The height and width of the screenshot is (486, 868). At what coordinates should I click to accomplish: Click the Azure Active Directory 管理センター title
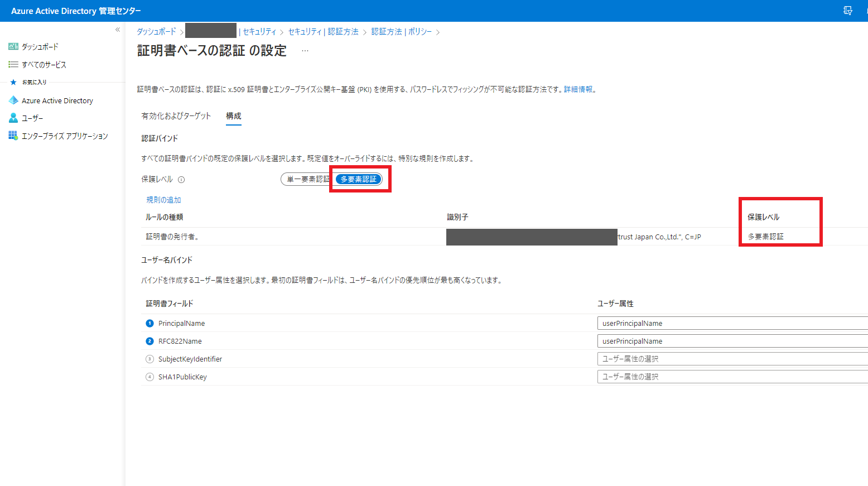click(x=76, y=11)
